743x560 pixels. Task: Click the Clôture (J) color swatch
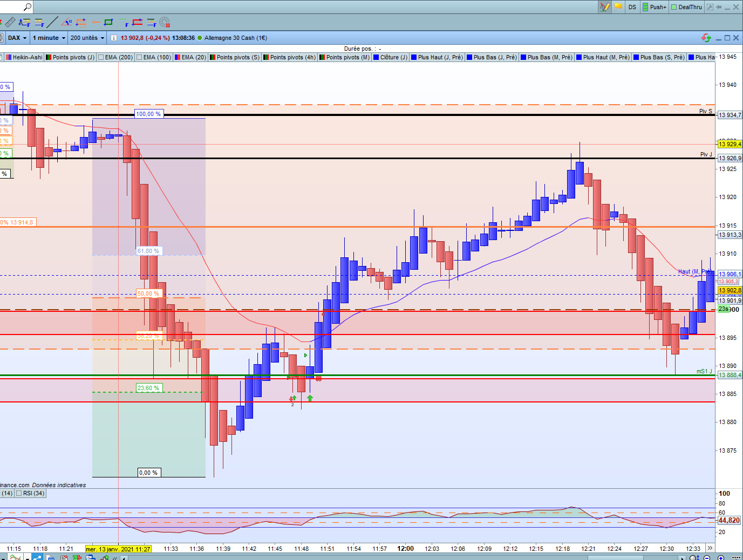pos(376,57)
